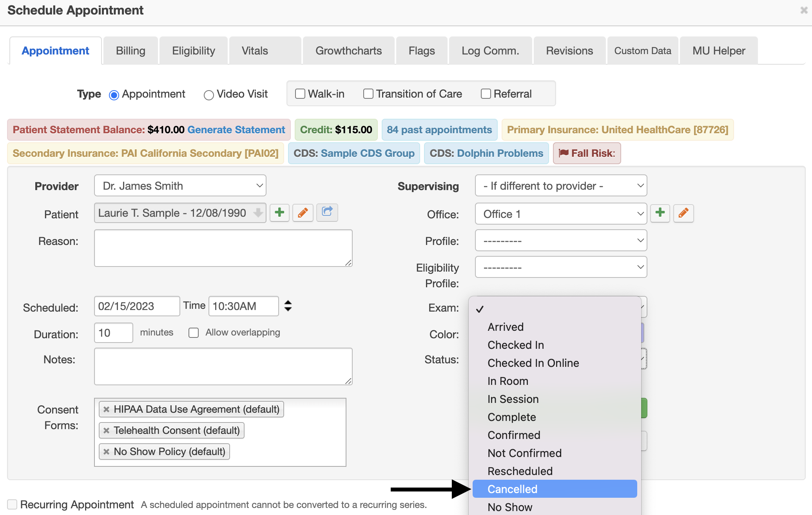Close the Schedule Appointment dialog

[x=804, y=11]
